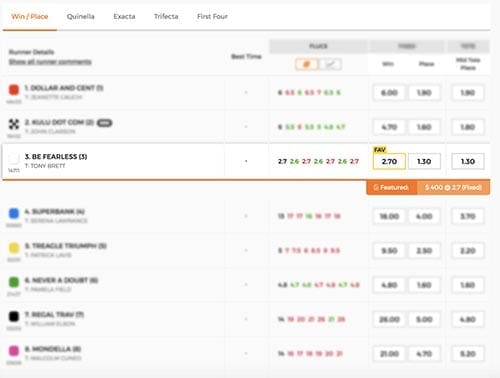Click the Best Time column header
Viewport: 500px width, 378px height.
click(246, 57)
